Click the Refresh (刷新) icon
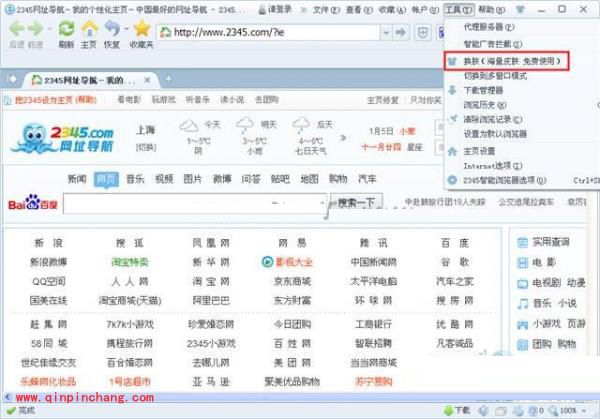The width and height of the screenshot is (600, 419). click(x=66, y=29)
